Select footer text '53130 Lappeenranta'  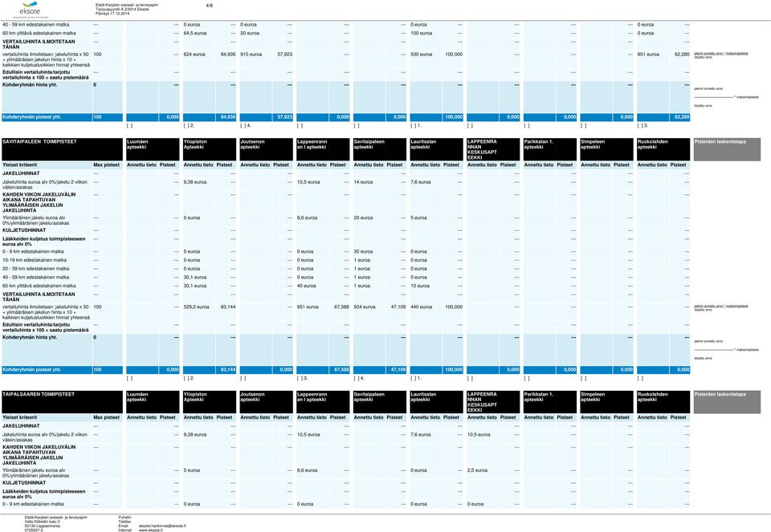(43, 526)
